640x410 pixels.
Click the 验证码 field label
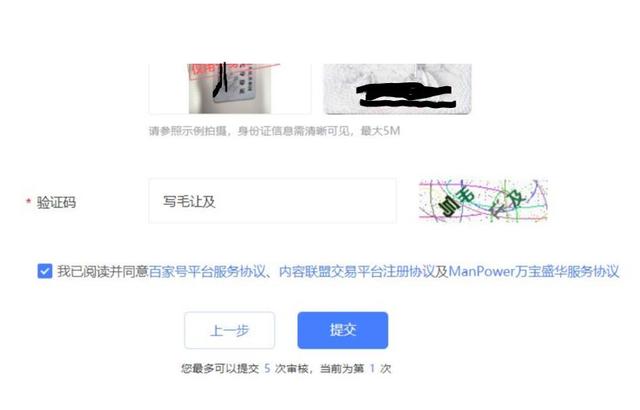56,202
